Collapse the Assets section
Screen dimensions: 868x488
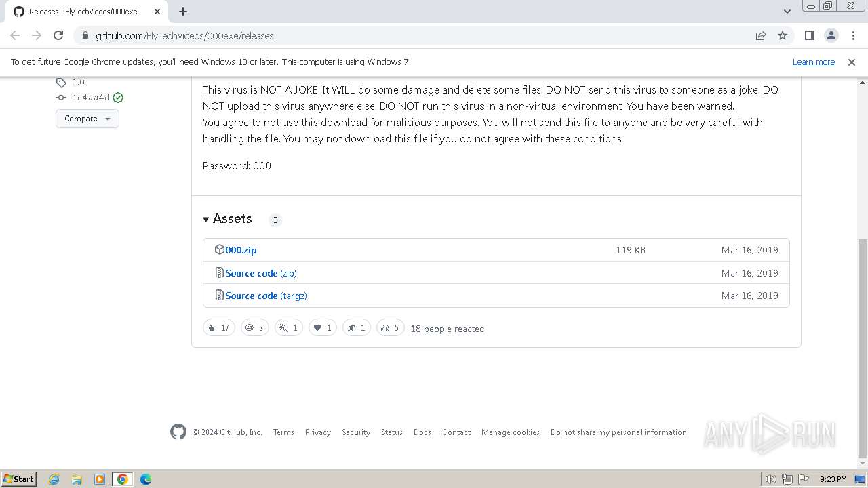click(227, 219)
